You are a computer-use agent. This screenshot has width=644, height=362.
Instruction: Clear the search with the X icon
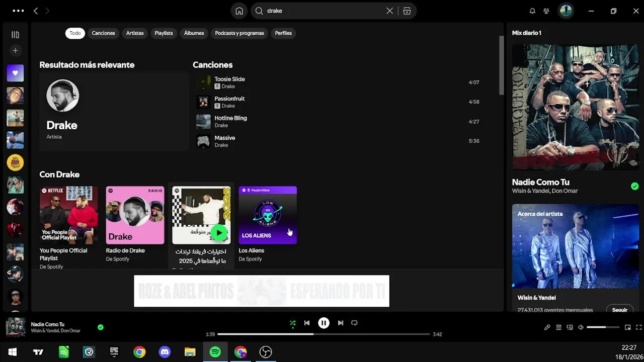pyautogui.click(x=389, y=11)
